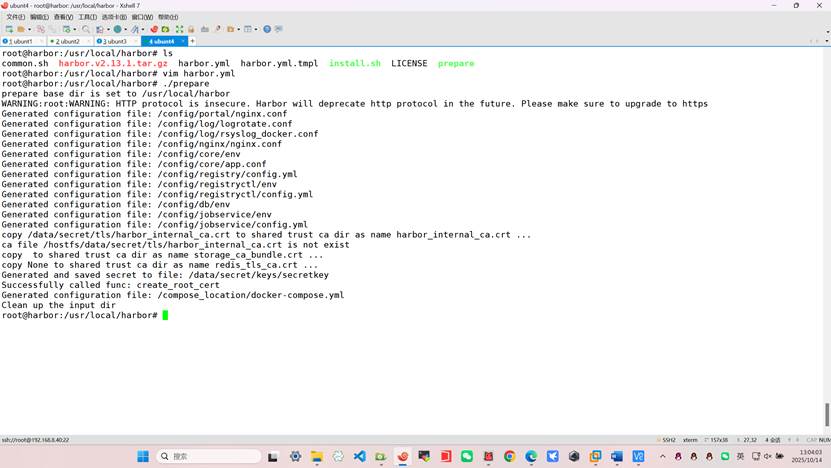Open Microsoft Edge from taskbar
Image resolution: width=831 pixels, height=468 pixels.
[x=531, y=456]
